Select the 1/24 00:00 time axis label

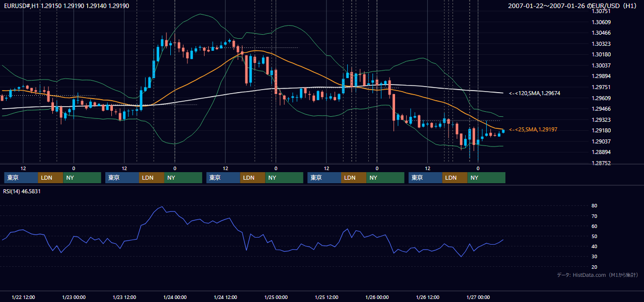click(175, 297)
